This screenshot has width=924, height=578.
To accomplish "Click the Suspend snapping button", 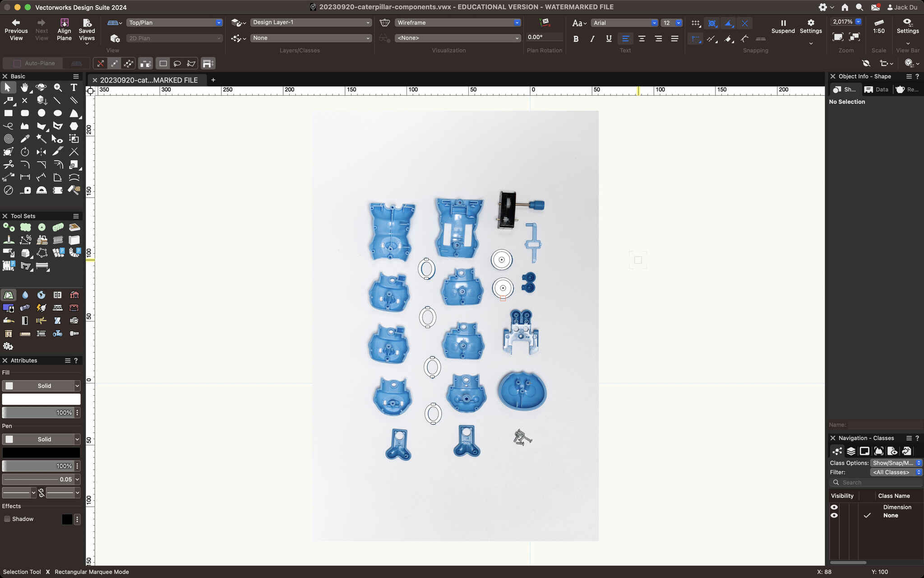I will point(783,27).
